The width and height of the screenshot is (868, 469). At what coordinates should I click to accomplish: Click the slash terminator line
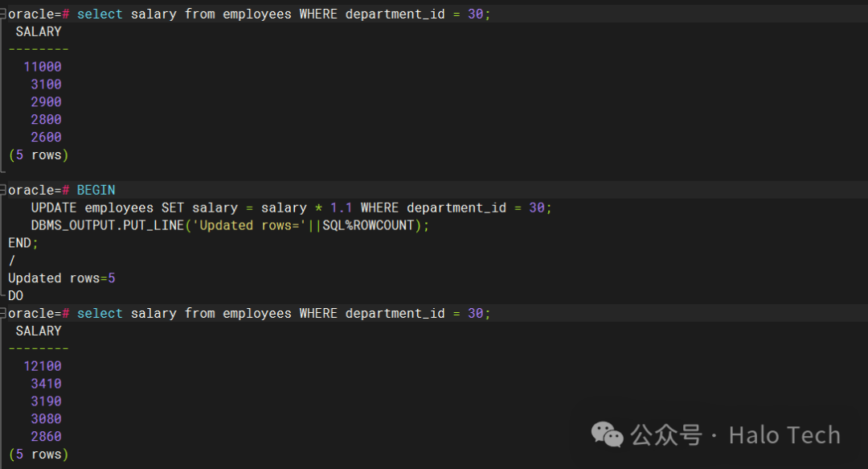pyautogui.click(x=11, y=261)
